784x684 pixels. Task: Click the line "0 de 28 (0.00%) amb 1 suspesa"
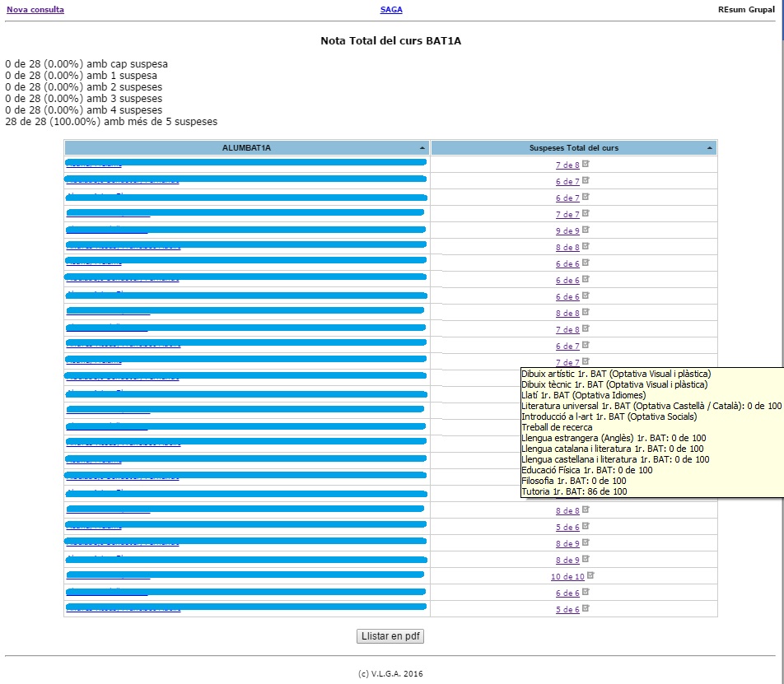81,76
